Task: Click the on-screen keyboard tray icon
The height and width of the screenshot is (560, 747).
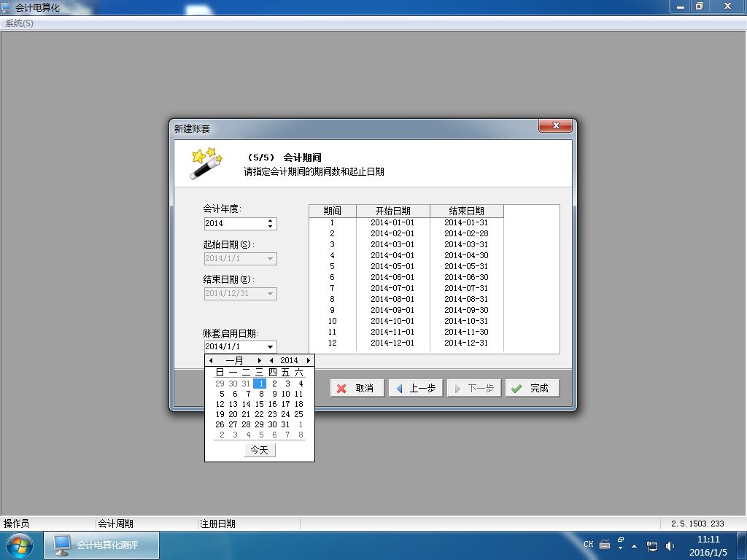Action: coord(605,544)
